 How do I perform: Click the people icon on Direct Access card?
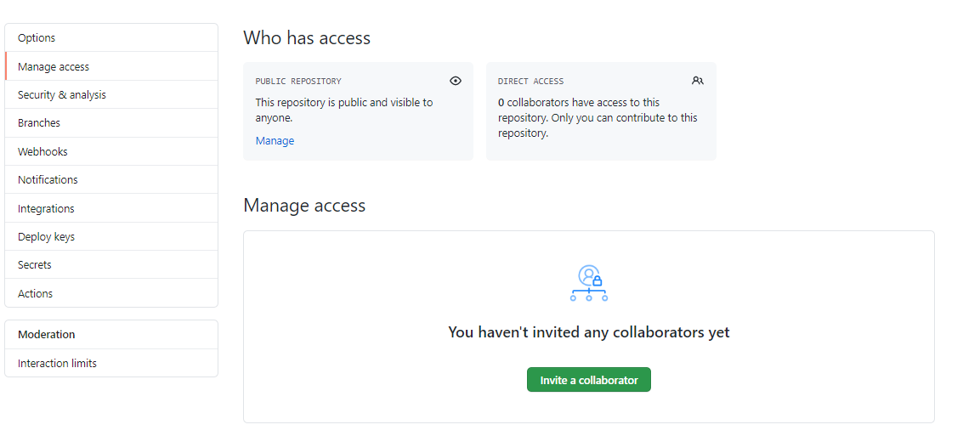tap(698, 81)
